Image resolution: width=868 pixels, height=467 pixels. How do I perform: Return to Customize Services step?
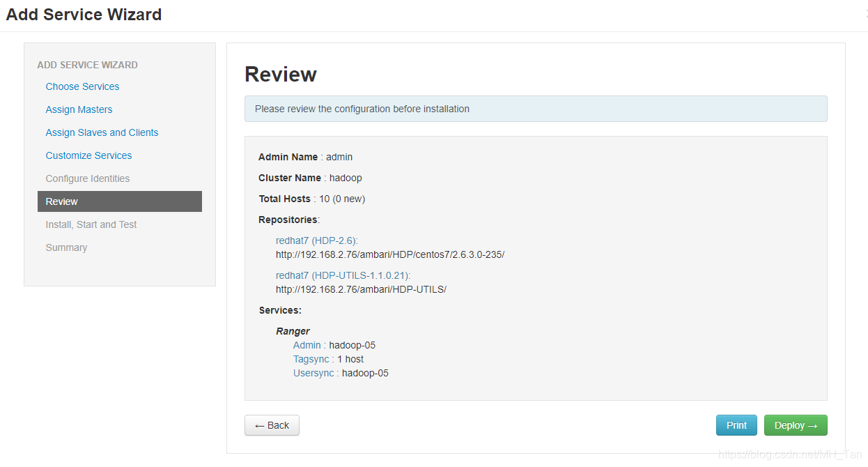(88, 155)
